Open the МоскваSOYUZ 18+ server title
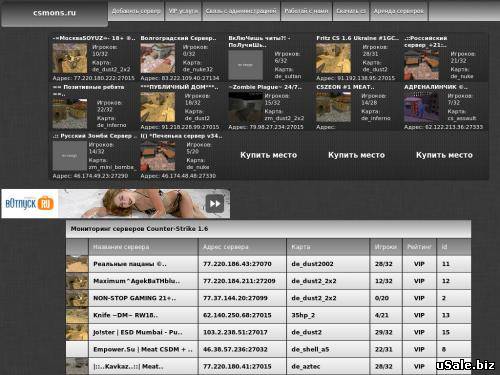 pyautogui.click(x=94, y=38)
